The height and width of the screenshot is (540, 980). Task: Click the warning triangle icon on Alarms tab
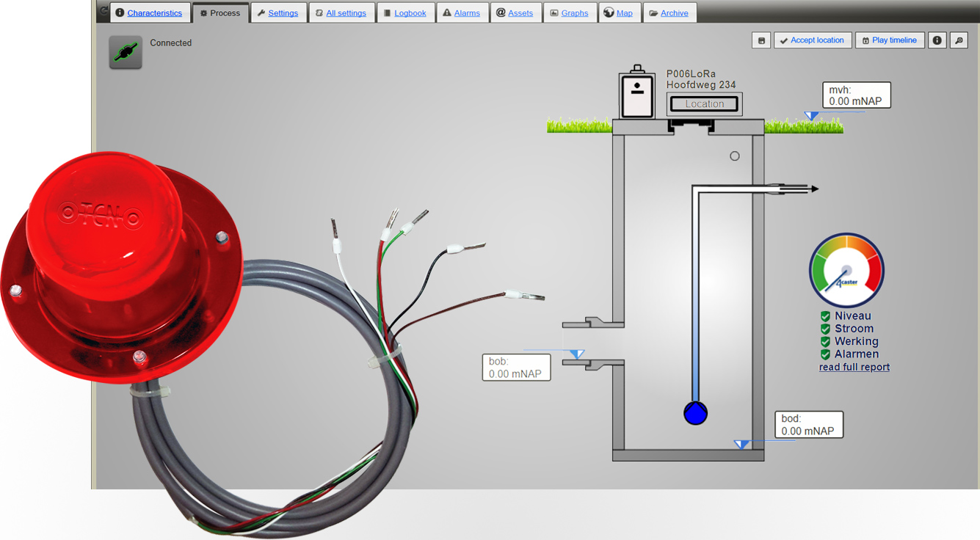click(446, 12)
